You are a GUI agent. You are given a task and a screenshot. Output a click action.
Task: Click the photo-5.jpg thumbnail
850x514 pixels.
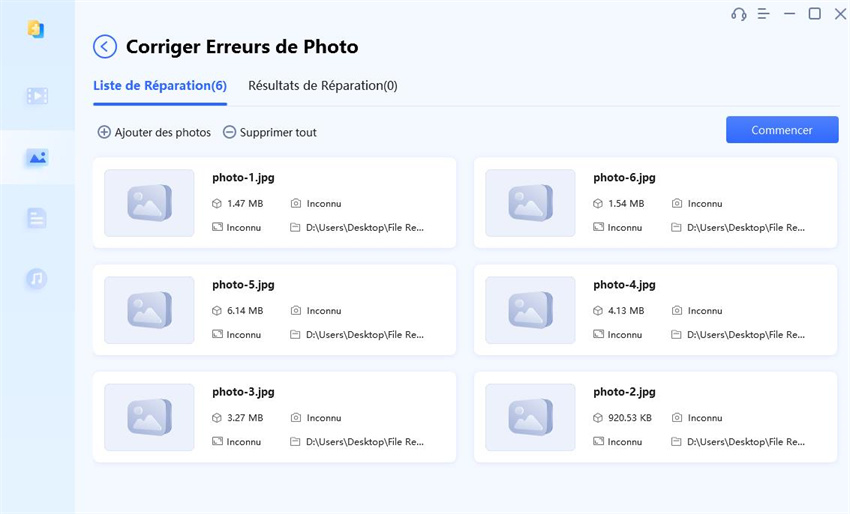pyautogui.click(x=149, y=310)
